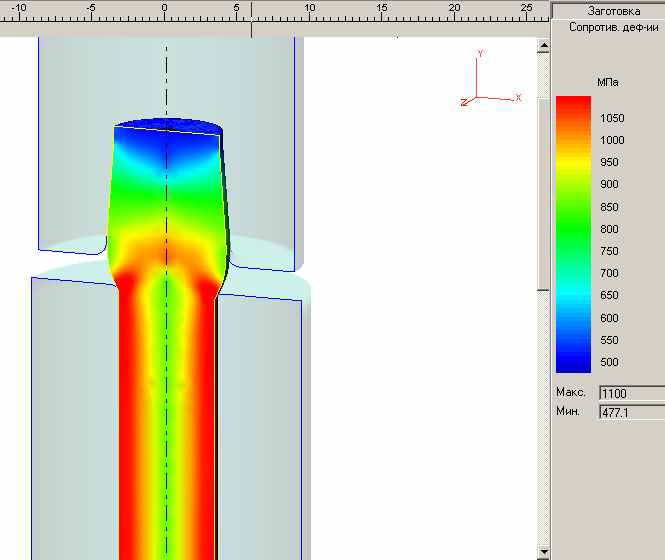Click the vertical scrollbar thumb
The image size is (665, 560).
point(543,194)
